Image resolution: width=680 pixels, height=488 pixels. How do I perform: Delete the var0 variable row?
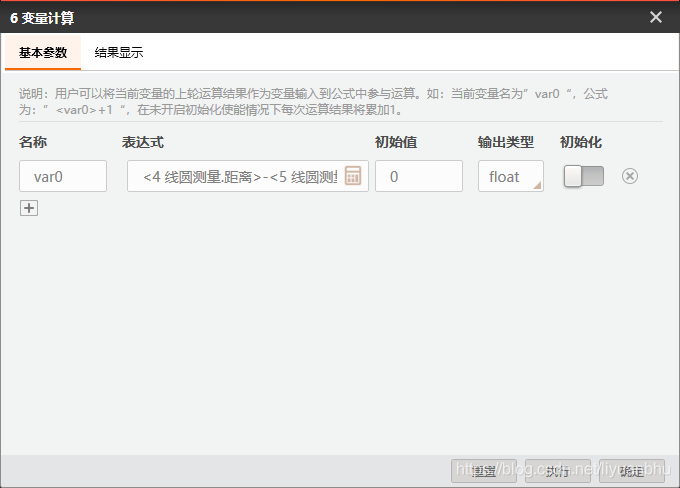pos(630,176)
